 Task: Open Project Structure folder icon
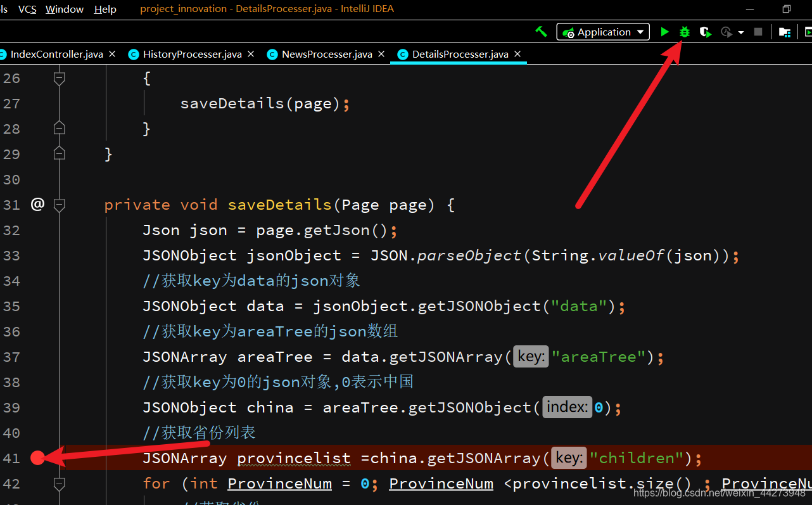(784, 32)
